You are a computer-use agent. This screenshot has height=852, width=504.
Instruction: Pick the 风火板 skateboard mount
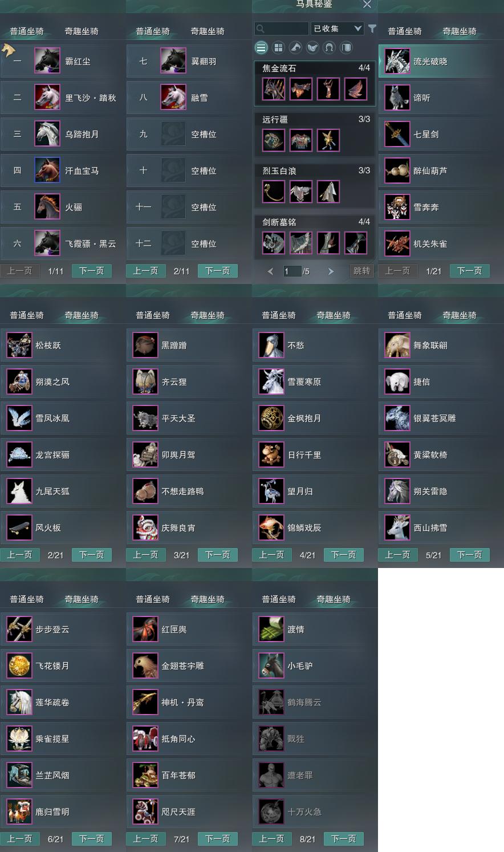tap(63, 528)
